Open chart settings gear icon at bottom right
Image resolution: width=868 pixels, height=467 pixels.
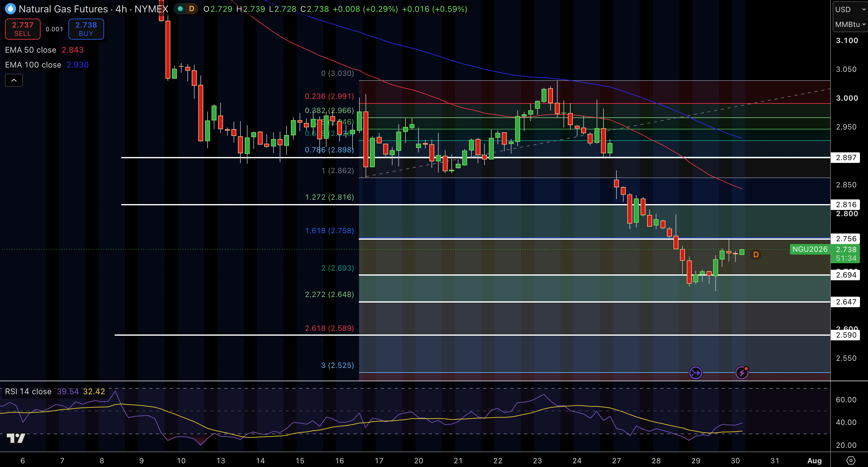(851, 460)
